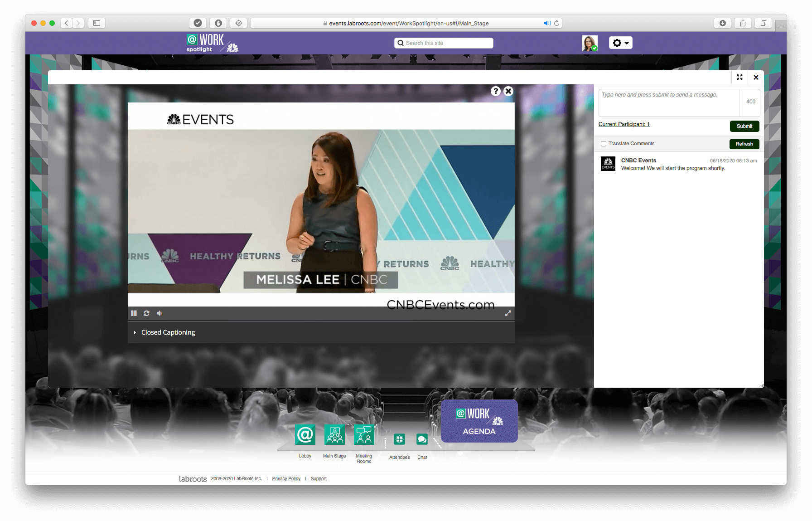Click the checkmark extension icon in toolbar
Image resolution: width=812 pixels, height=521 pixels.
click(x=198, y=23)
